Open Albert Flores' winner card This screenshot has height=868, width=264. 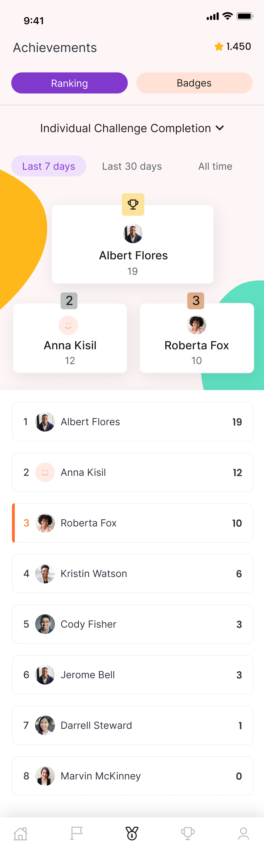(133, 245)
